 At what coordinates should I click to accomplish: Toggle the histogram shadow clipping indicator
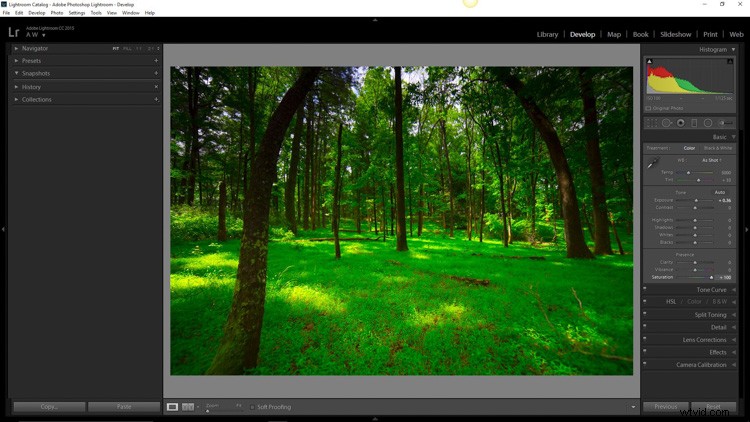[649, 61]
